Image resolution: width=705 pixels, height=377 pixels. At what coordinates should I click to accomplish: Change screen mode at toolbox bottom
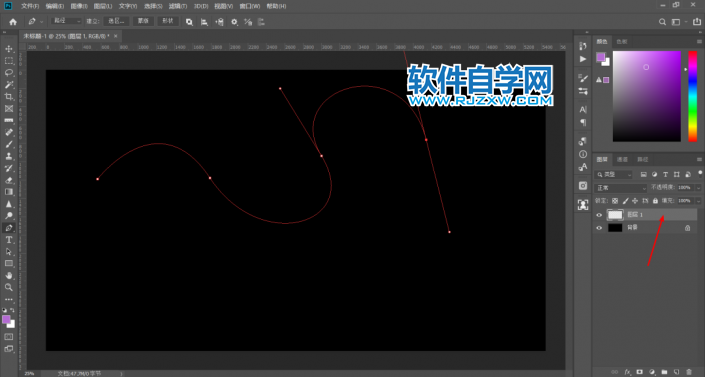point(9,349)
